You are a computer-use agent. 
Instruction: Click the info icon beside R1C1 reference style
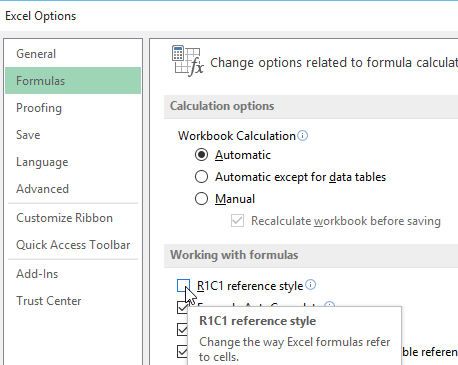click(310, 285)
